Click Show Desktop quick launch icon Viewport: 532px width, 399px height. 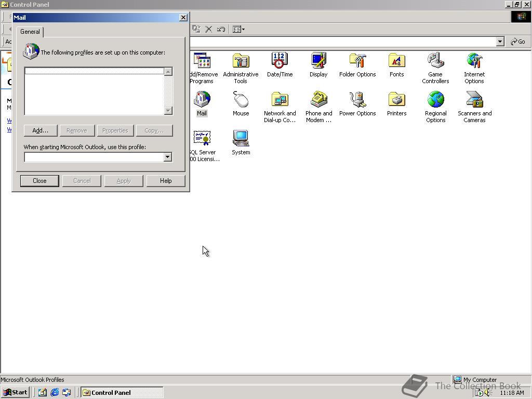tap(43, 393)
